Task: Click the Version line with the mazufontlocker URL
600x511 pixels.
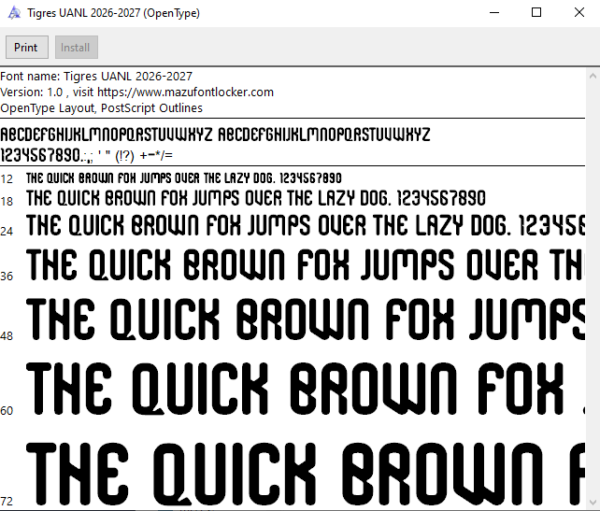Action: (x=137, y=92)
